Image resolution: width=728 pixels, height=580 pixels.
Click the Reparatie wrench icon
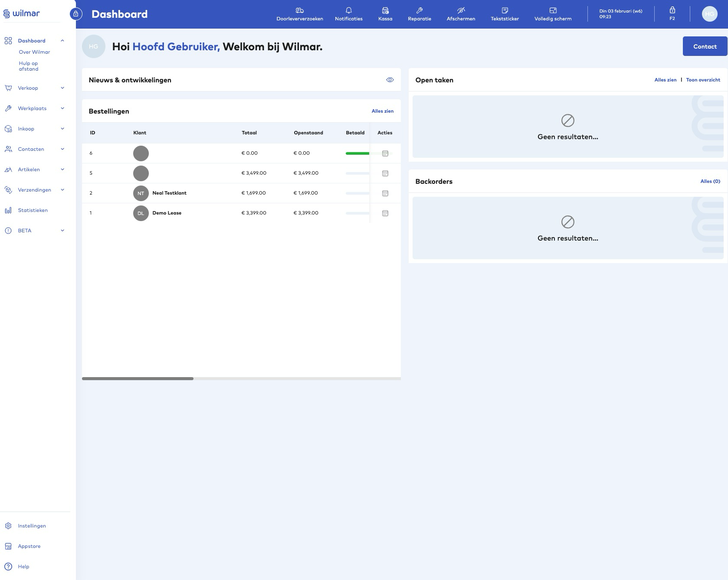coord(419,10)
